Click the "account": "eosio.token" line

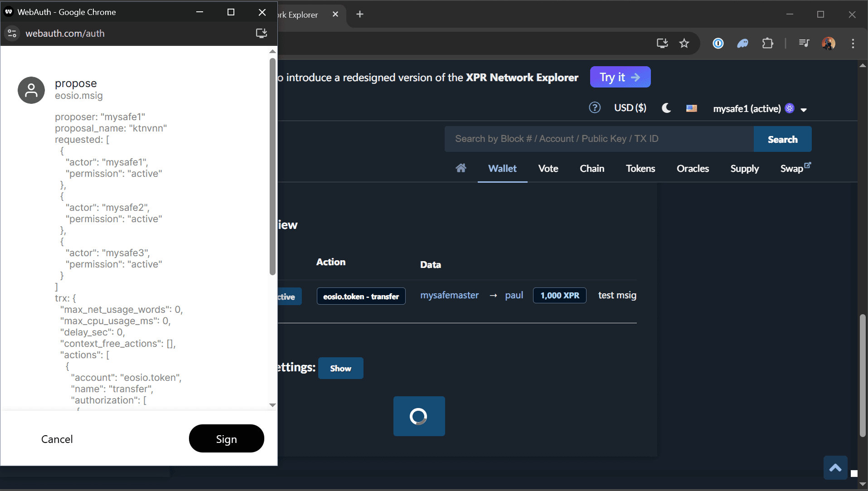[126, 378]
